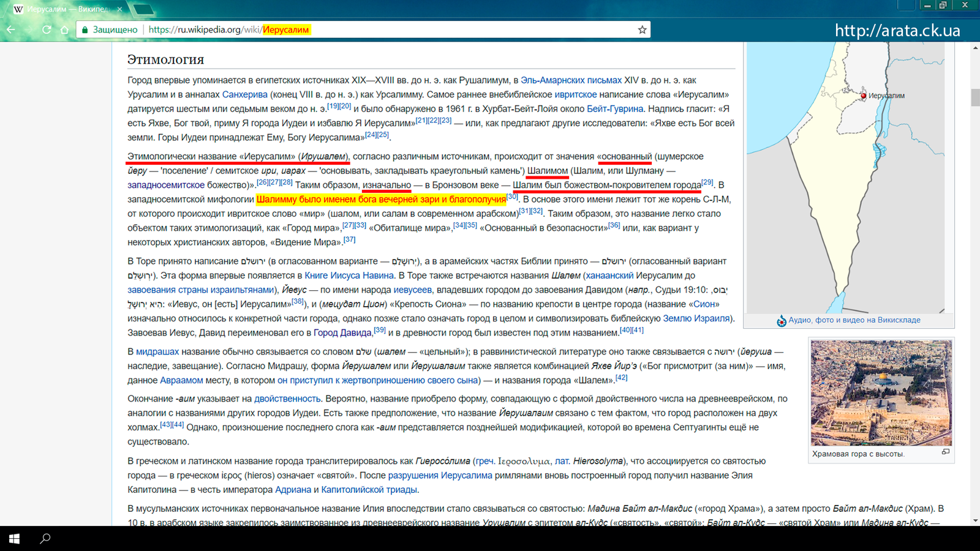This screenshot has width=980, height=551.
Task: Open the Temple Mount aerial photo thumbnail
Action: click(881, 393)
